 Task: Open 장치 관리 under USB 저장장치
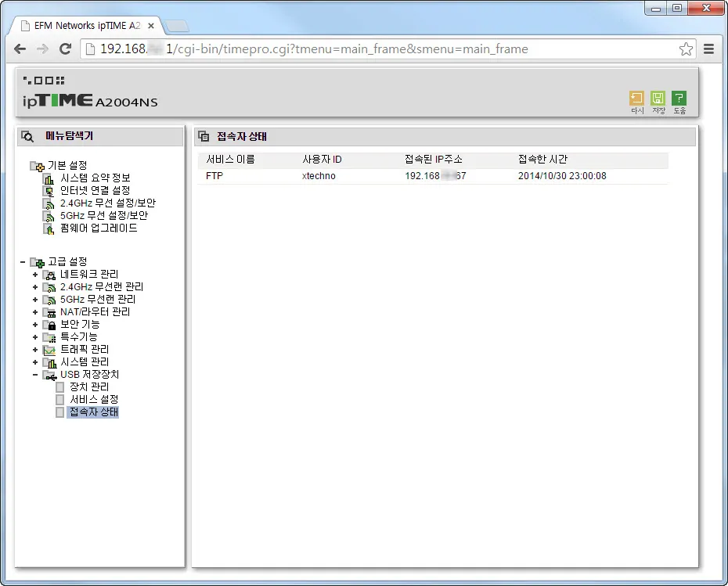(88, 387)
